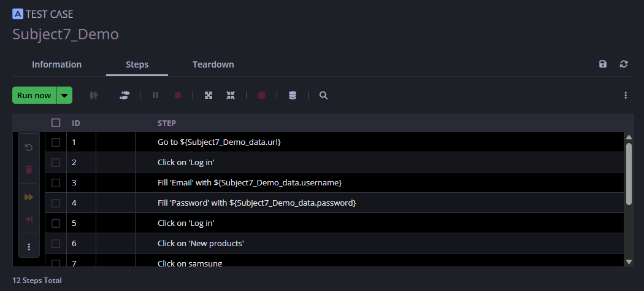Open the database data sets icon
This screenshot has width=644, height=291.
point(293,96)
